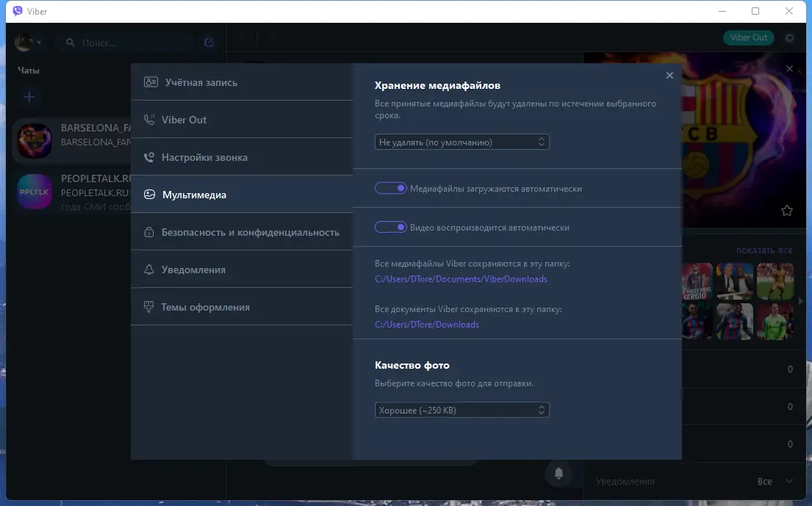Click the compose new message icon
812x506 pixels.
click(208, 42)
